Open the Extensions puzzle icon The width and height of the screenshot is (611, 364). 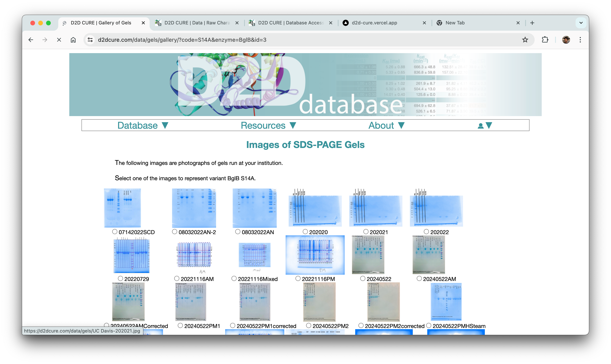(x=545, y=40)
